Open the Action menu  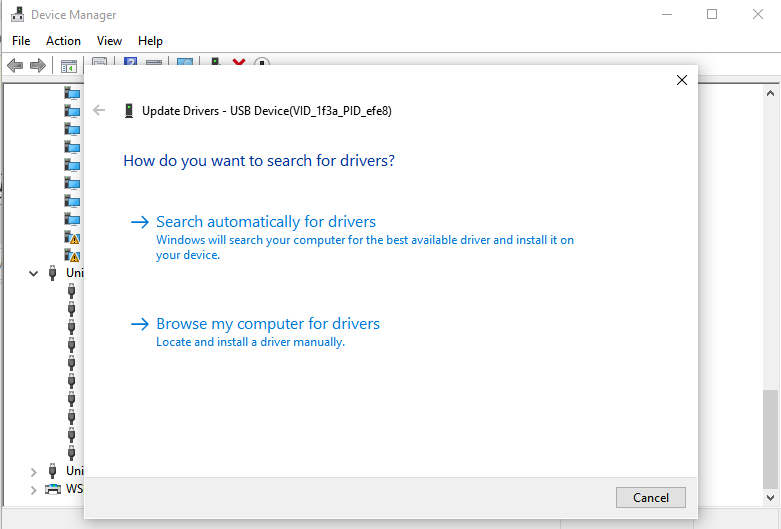63,41
